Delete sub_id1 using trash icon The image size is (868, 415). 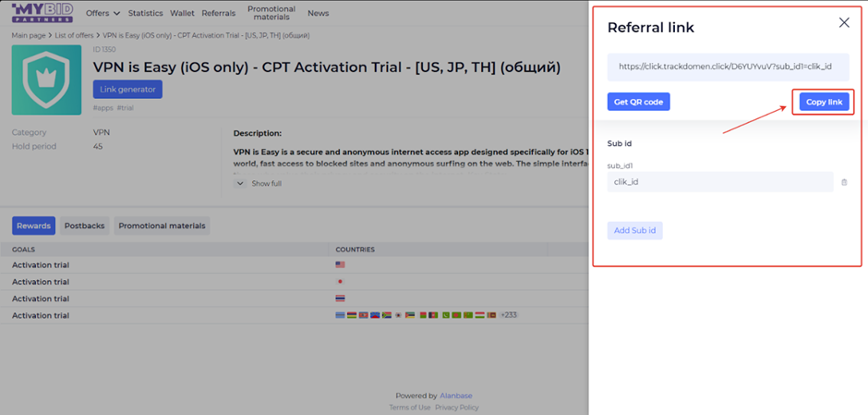click(844, 182)
